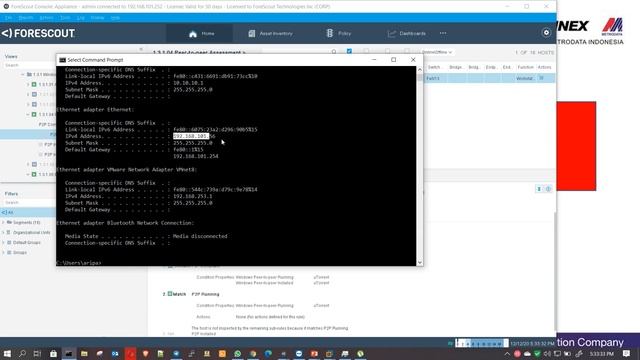Click the Policy icon in the header
The height and width of the screenshot is (360, 640).
(330, 33)
